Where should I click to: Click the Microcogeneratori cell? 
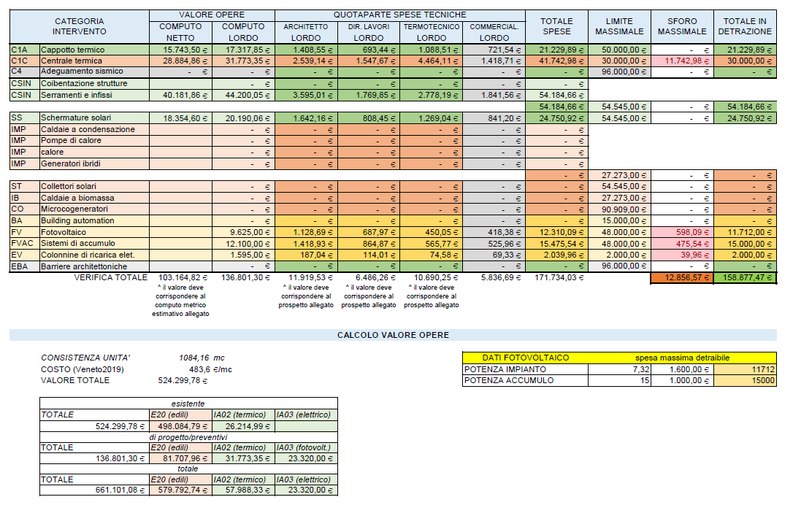point(95,209)
